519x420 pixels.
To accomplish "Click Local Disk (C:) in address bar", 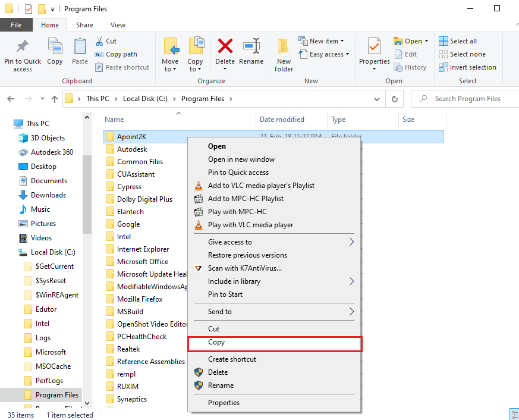I will click(145, 99).
